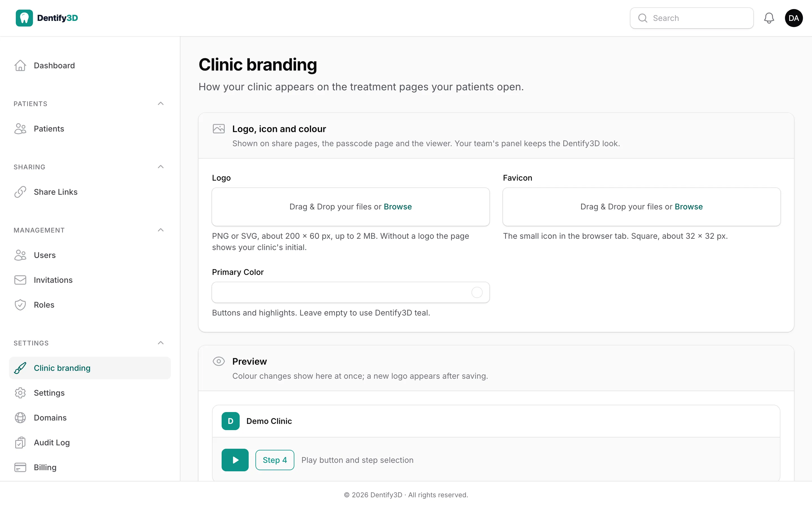812x508 pixels.
Task: Open Billing in the sidebar
Action: click(90, 467)
